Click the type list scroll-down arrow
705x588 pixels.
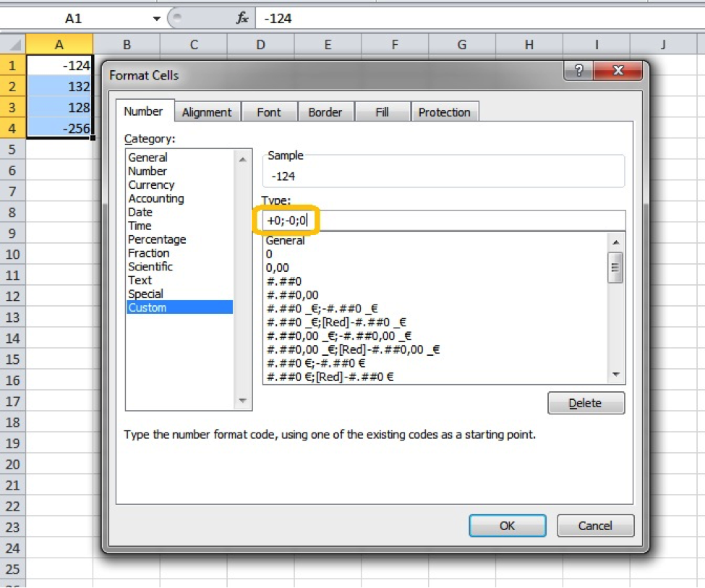[x=616, y=375]
